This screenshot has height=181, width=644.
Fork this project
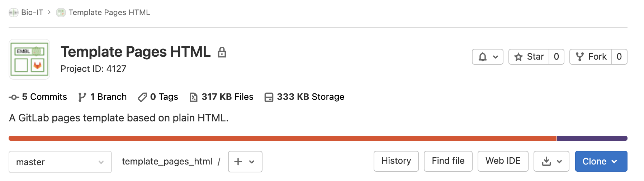591,57
